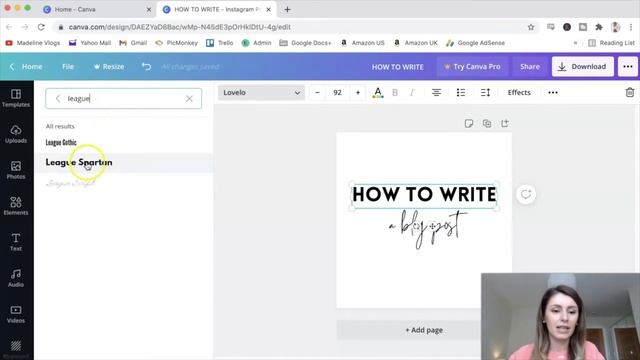Click Try Canva Pro button
Image resolution: width=640 pixels, height=360 pixels.
click(472, 67)
